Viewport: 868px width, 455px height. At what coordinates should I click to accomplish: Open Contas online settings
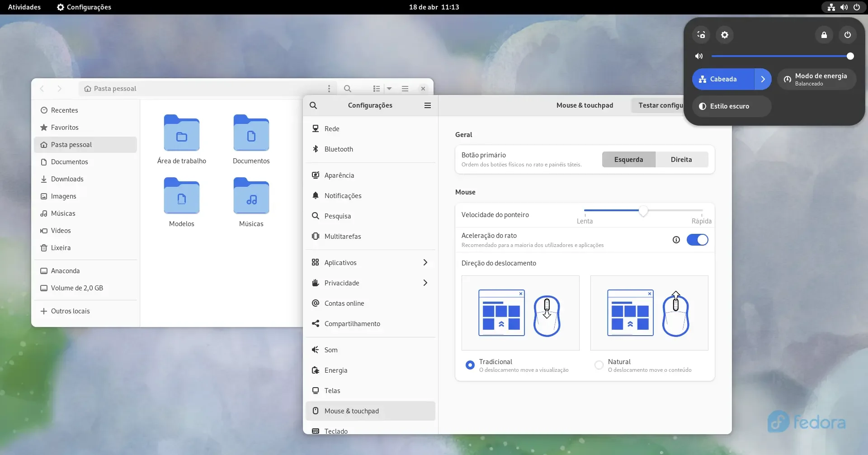(x=370, y=303)
